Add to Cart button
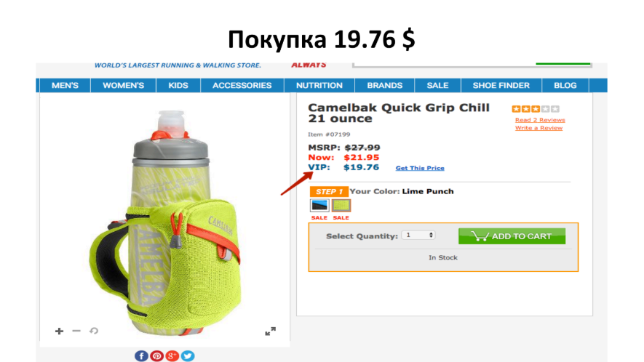 [512, 236]
